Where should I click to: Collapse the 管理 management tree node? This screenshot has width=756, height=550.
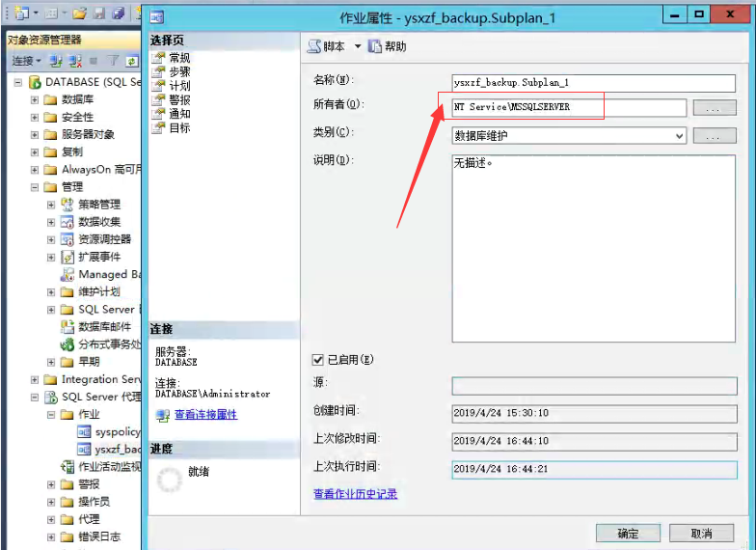[x=36, y=186]
